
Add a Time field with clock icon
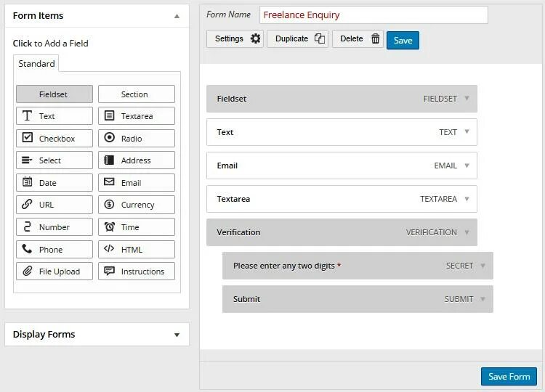(137, 227)
